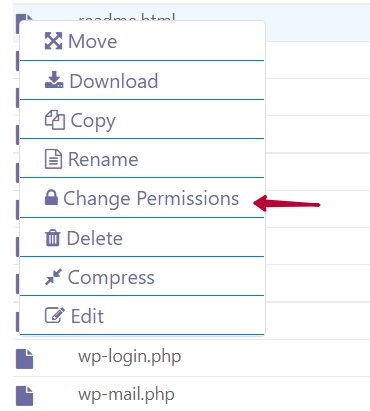Click the Compress arrows icon
370x411 pixels.
[x=53, y=277]
